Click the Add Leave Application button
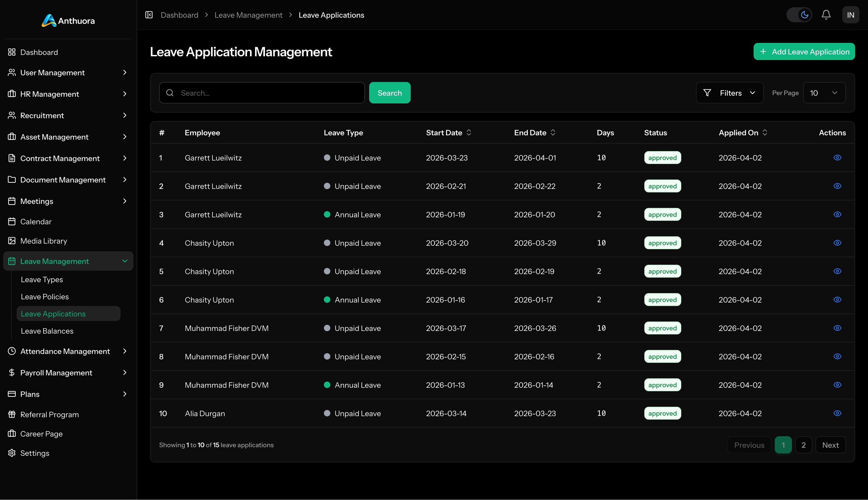 pyautogui.click(x=804, y=51)
